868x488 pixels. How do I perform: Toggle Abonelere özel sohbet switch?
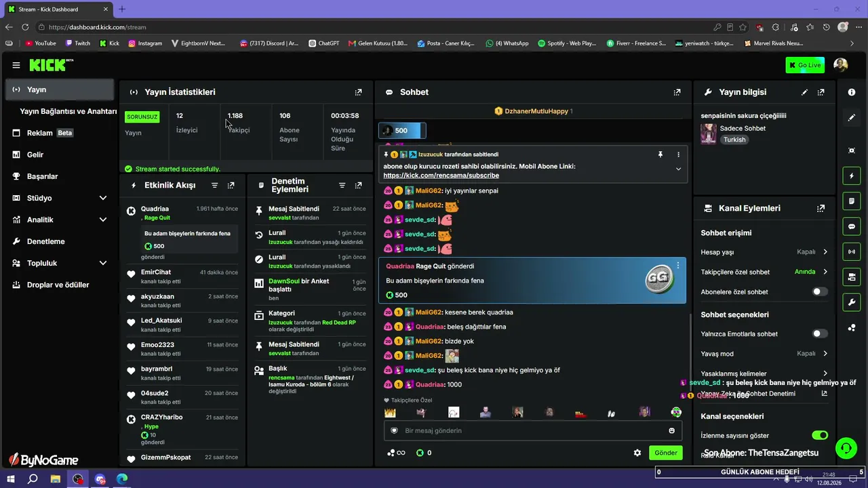pos(820,291)
